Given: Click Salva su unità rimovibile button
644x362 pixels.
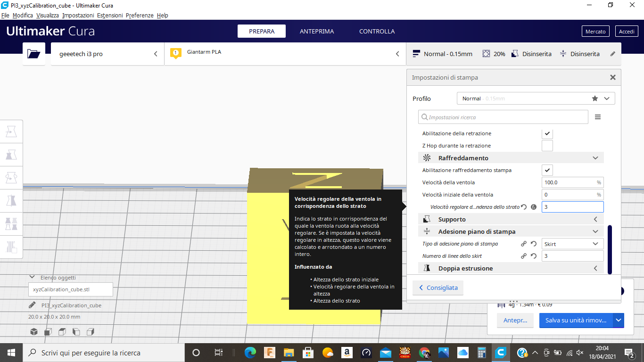Looking at the screenshot, I should (x=576, y=320).
